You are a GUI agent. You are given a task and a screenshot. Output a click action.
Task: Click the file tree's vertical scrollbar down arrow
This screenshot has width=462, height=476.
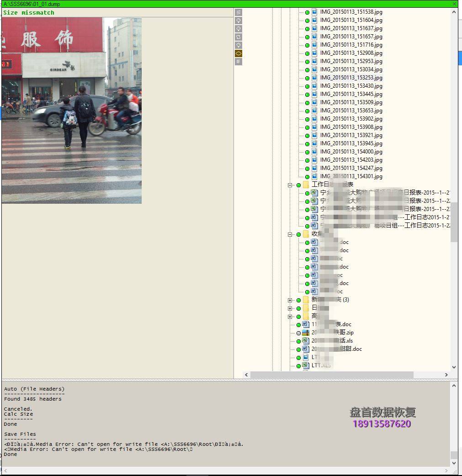pyautogui.click(x=454, y=367)
